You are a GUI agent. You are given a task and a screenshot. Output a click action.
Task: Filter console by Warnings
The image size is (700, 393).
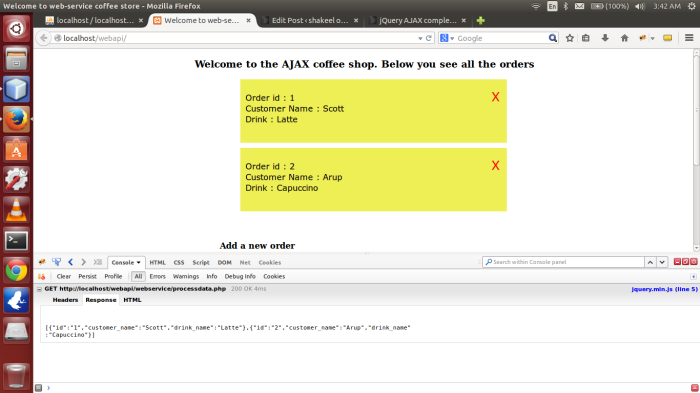(186, 276)
